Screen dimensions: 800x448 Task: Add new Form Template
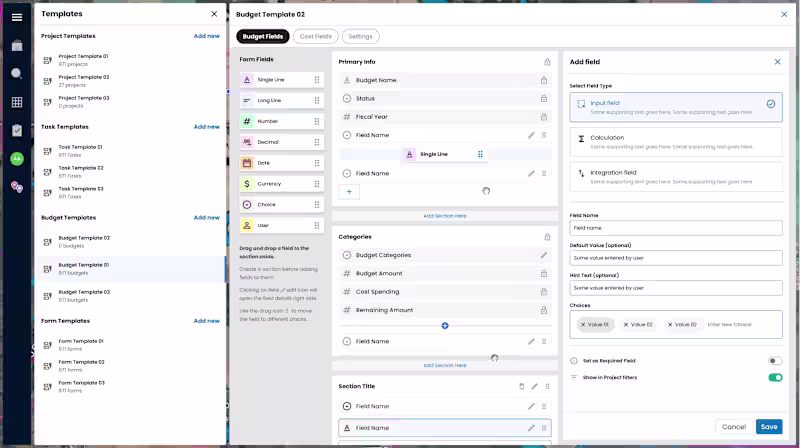click(207, 321)
